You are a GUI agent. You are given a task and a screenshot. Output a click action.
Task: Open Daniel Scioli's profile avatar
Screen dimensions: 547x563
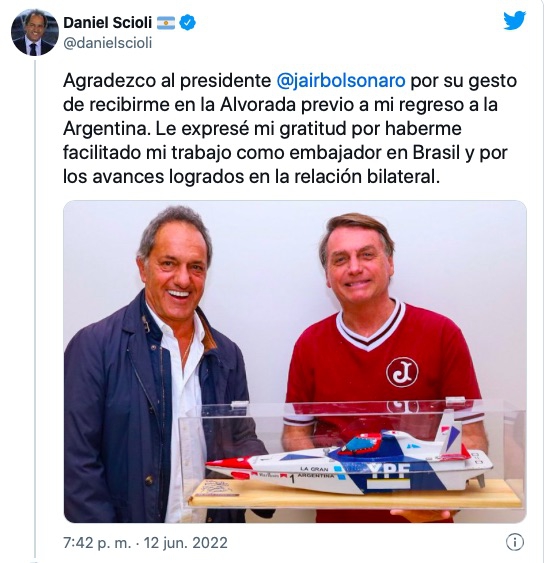[x=35, y=32]
